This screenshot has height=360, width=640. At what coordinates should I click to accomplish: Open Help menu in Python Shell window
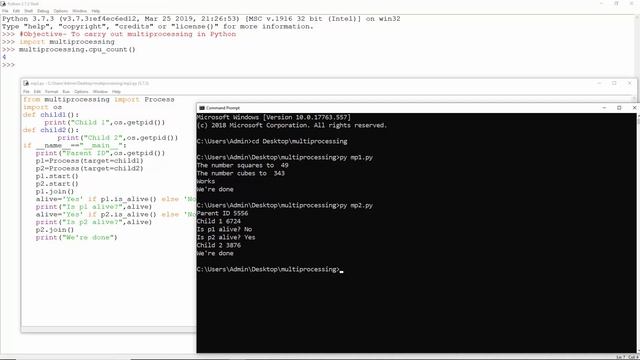click(x=96, y=11)
